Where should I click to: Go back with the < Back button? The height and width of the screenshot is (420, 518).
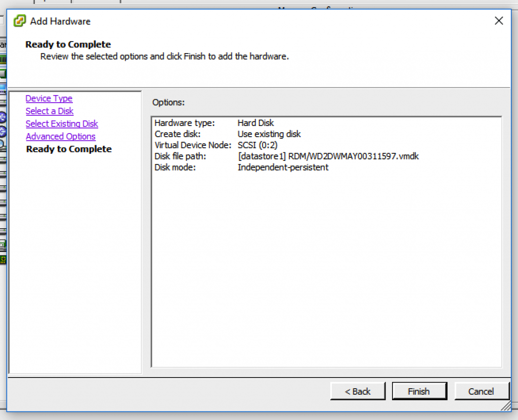[x=358, y=391]
